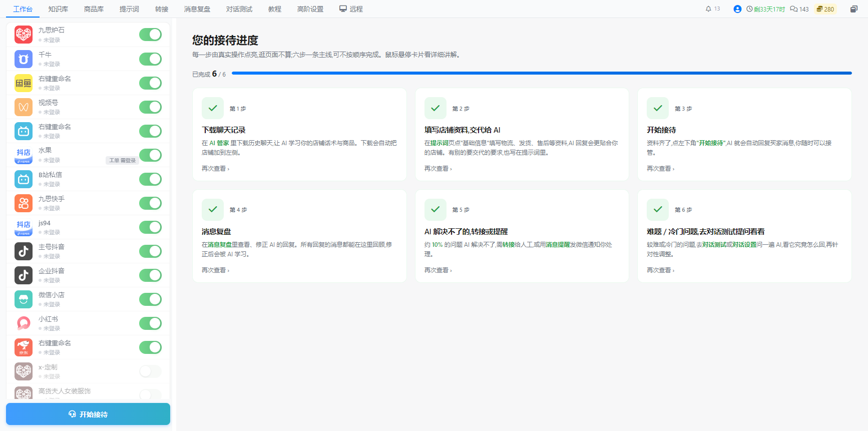868x431 pixels.
Task: Click the gold coins balance 280
Action: click(x=825, y=9)
